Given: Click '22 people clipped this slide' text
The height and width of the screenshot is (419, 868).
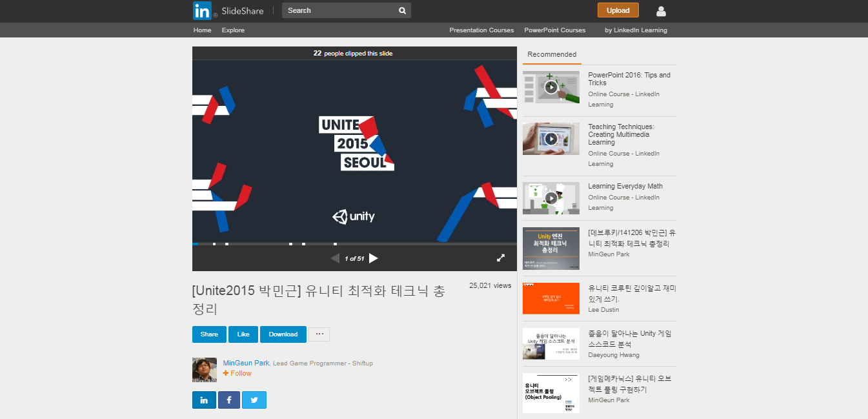Looking at the screenshot, I should (x=353, y=54).
